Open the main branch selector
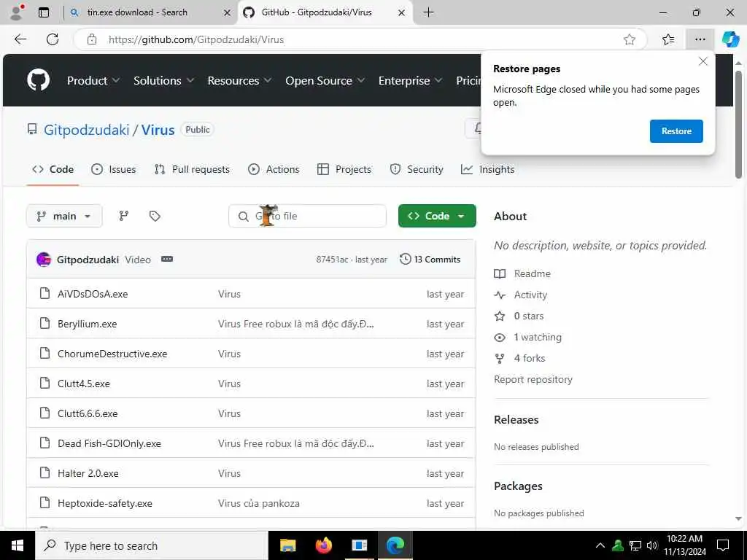 pos(64,216)
